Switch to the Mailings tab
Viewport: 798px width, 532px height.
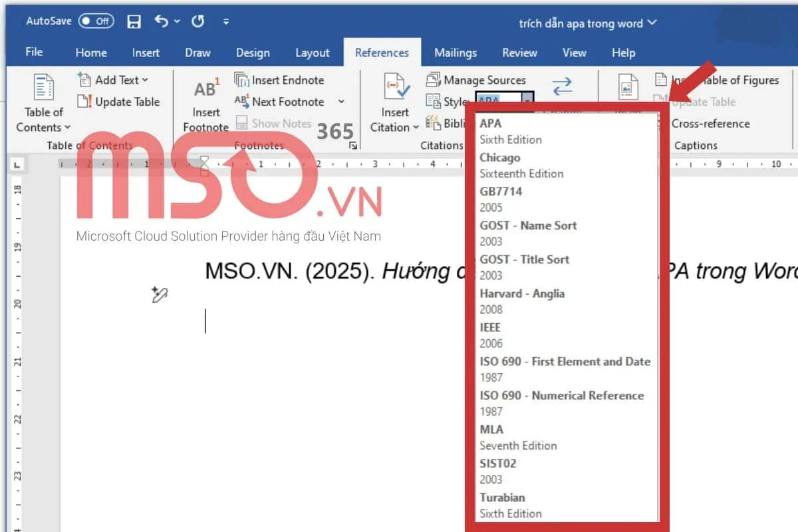pos(455,53)
